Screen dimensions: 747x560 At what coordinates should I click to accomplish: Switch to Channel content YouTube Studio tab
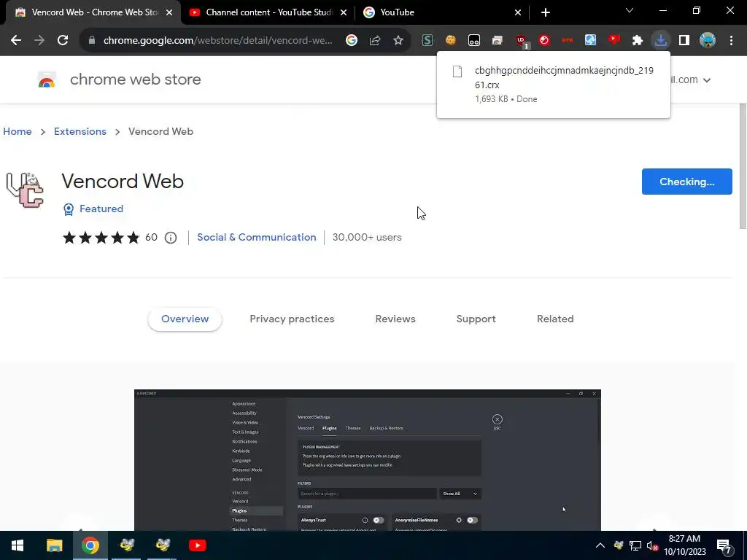click(268, 12)
